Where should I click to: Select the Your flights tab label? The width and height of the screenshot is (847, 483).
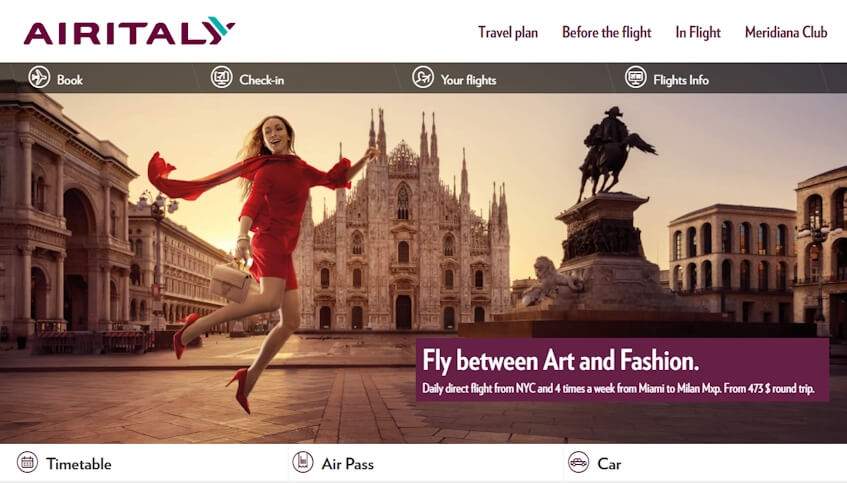click(x=468, y=80)
